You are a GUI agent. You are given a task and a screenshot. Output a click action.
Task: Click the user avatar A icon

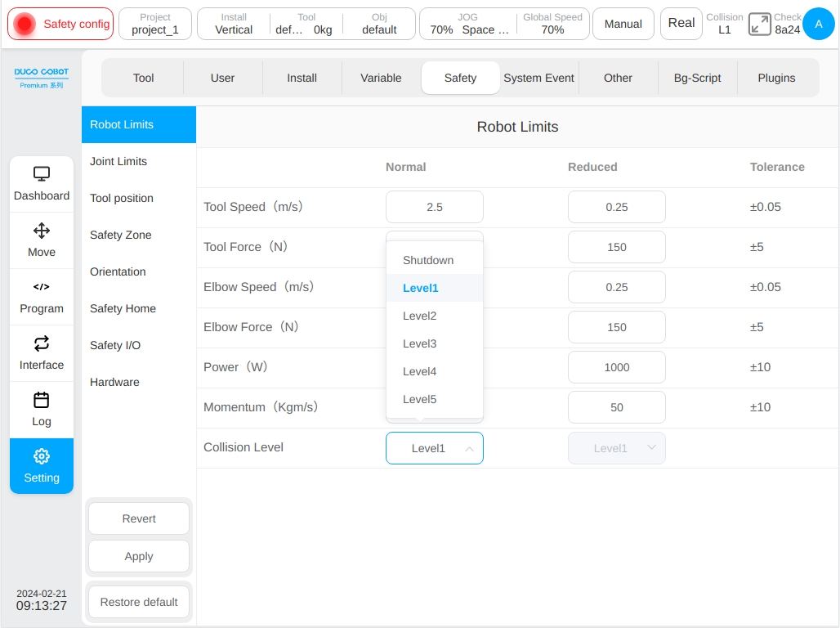pos(819,24)
